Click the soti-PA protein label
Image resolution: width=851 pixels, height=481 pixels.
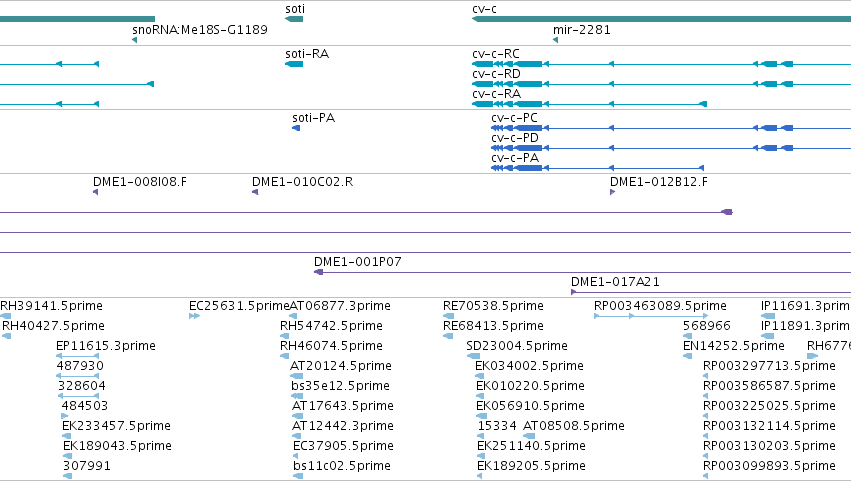click(314, 118)
